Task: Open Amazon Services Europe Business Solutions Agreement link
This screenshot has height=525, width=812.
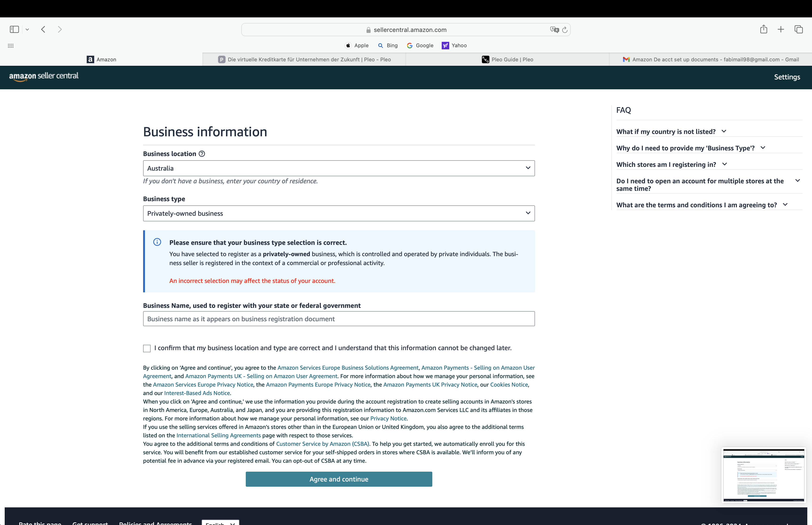Action: tap(348, 368)
